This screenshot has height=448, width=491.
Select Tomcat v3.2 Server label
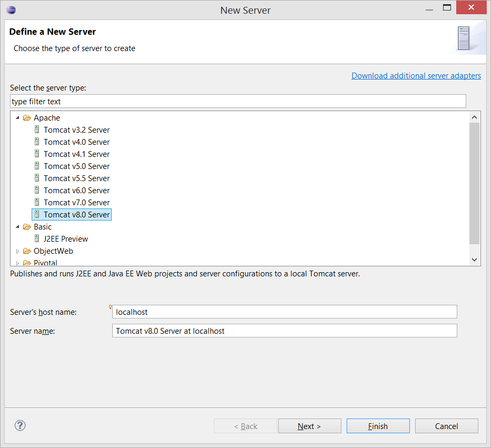coord(77,130)
